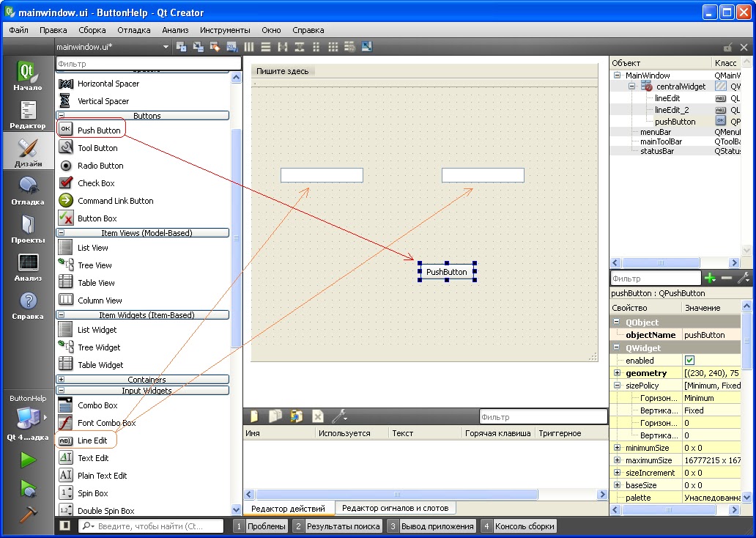Open the Справка help mode
756x538 pixels.
click(x=28, y=304)
